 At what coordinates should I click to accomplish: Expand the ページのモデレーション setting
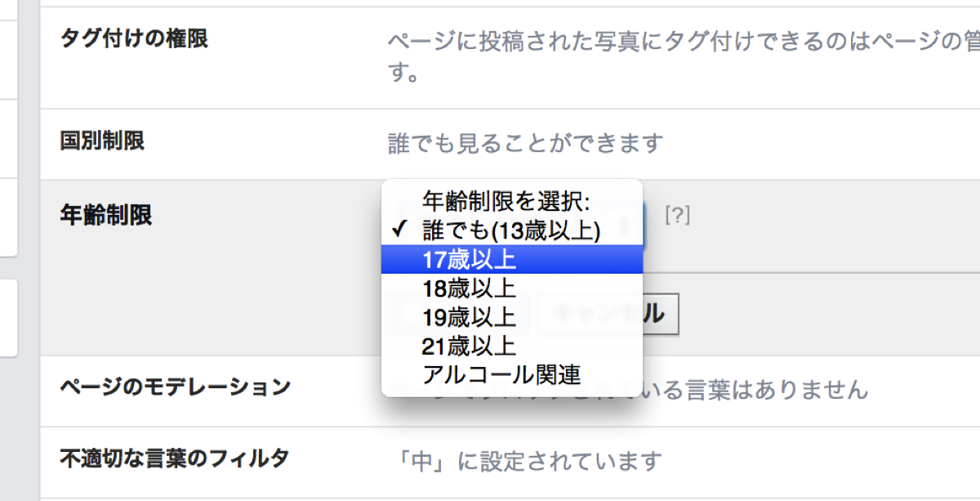tap(510, 390)
